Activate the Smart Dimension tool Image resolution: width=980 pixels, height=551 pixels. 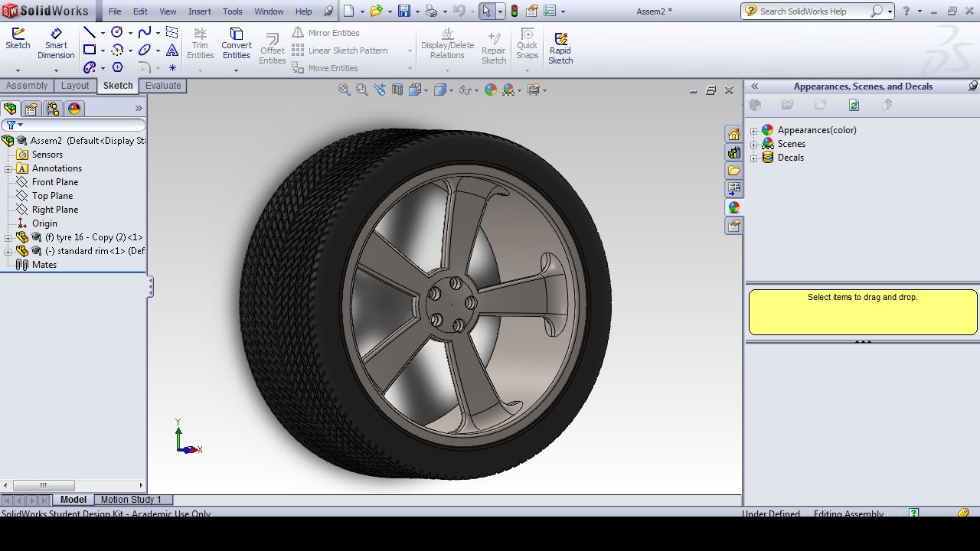56,44
